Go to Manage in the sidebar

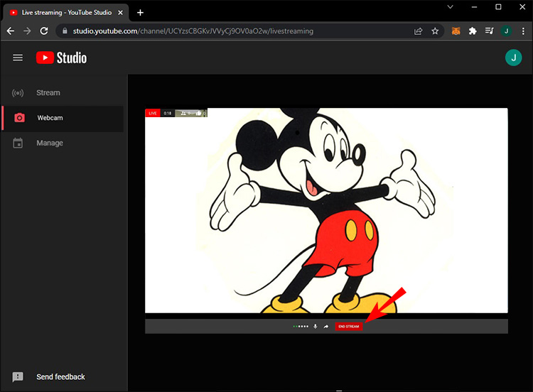pos(50,143)
